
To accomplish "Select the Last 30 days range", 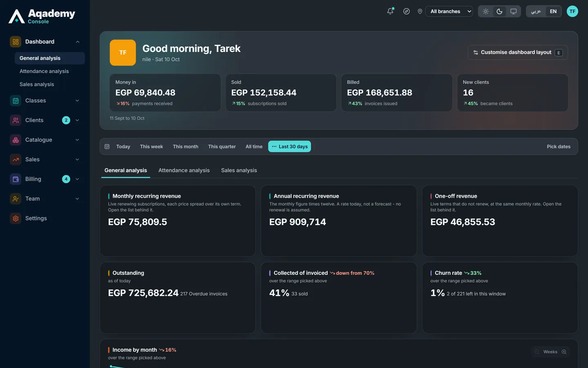I will pos(290,146).
